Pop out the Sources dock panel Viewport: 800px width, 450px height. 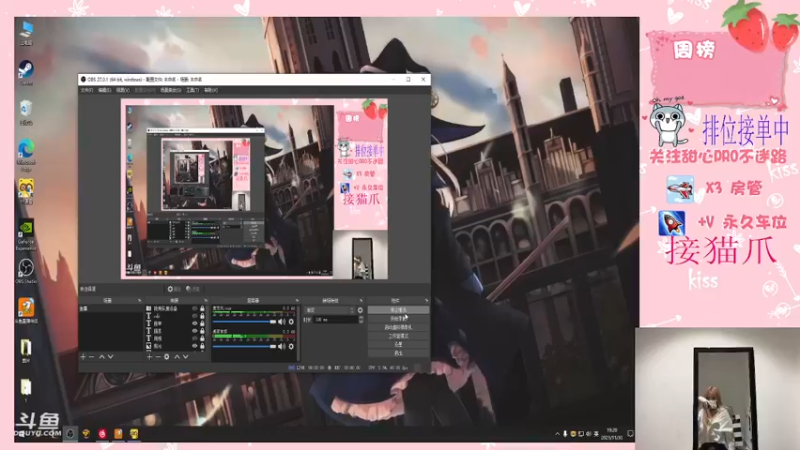click(x=206, y=301)
